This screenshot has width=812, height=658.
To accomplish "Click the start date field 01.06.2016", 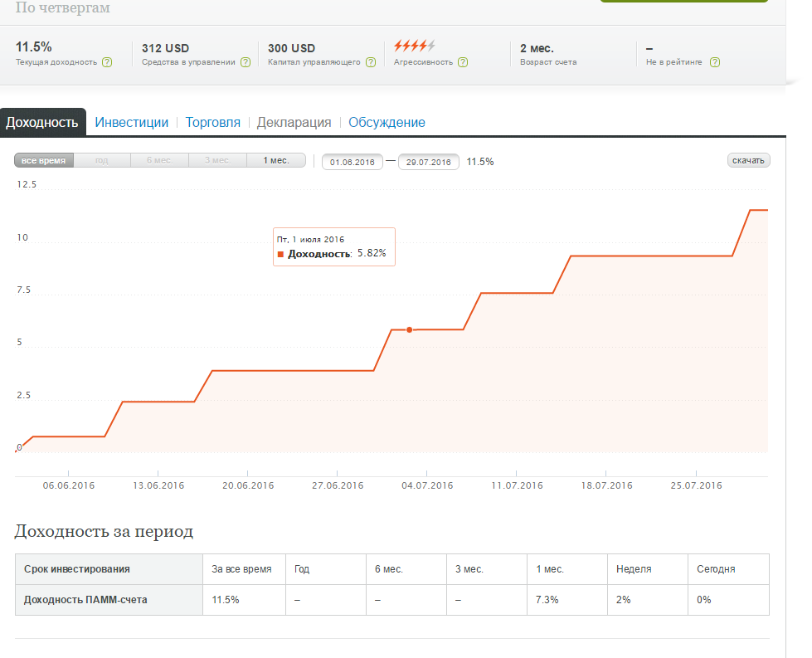I will (353, 162).
